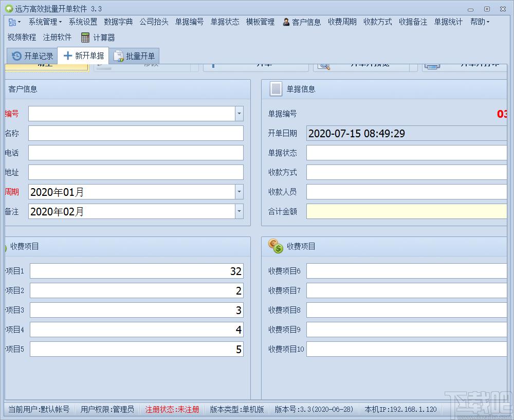Expand the customer 编号 dropdown
514x420 pixels.
(240, 114)
